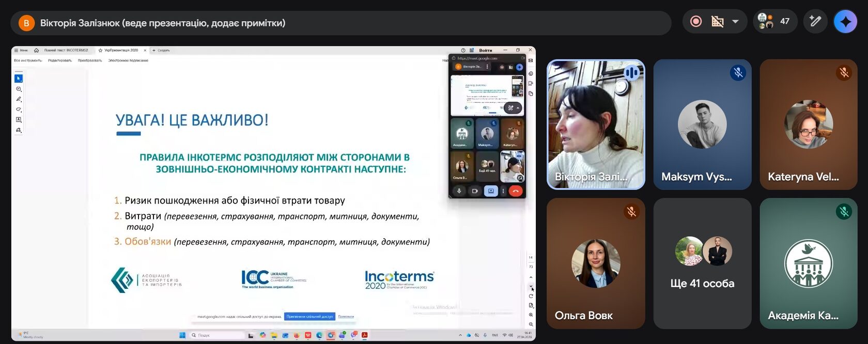
Task: Click the recording indicator icon
Action: tap(696, 22)
